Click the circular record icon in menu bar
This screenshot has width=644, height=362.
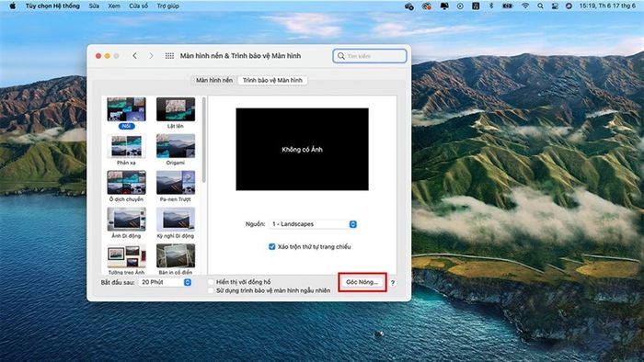pos(460,6)
